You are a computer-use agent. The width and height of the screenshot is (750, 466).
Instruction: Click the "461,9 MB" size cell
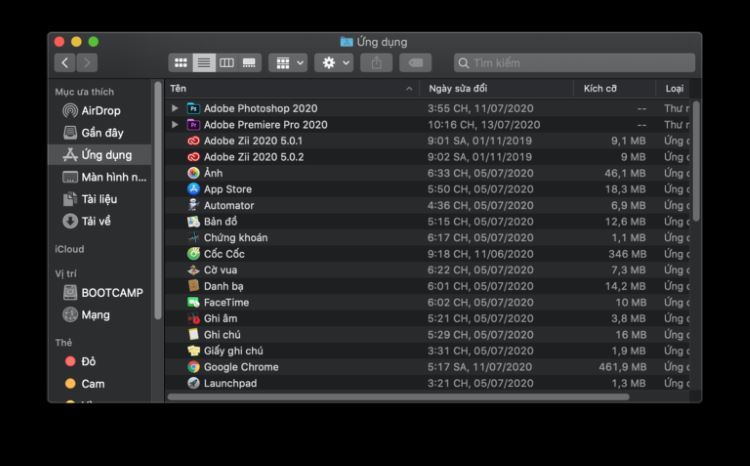click(x=622, y=367)
